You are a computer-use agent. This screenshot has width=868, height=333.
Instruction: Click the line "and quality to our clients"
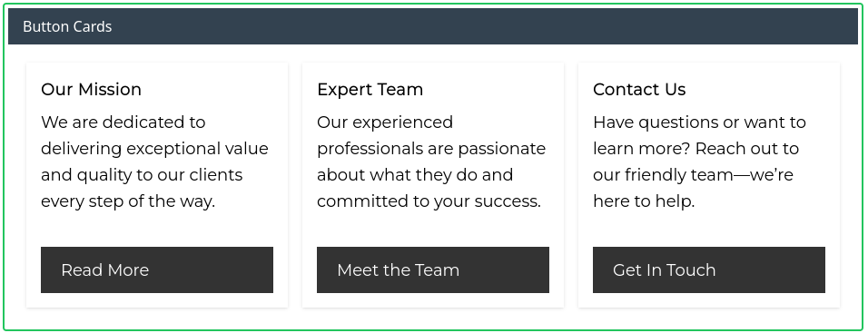pyautogui.click(x=142, y=175)
